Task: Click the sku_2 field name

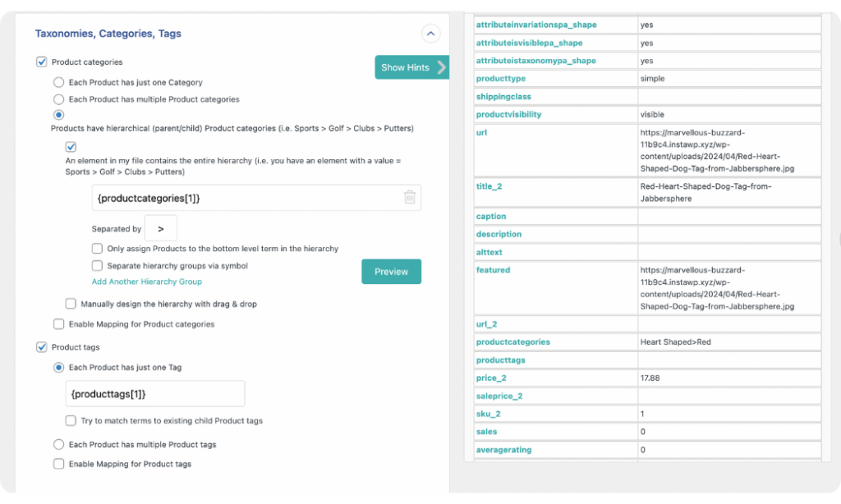Action: (x=489, y=414)
